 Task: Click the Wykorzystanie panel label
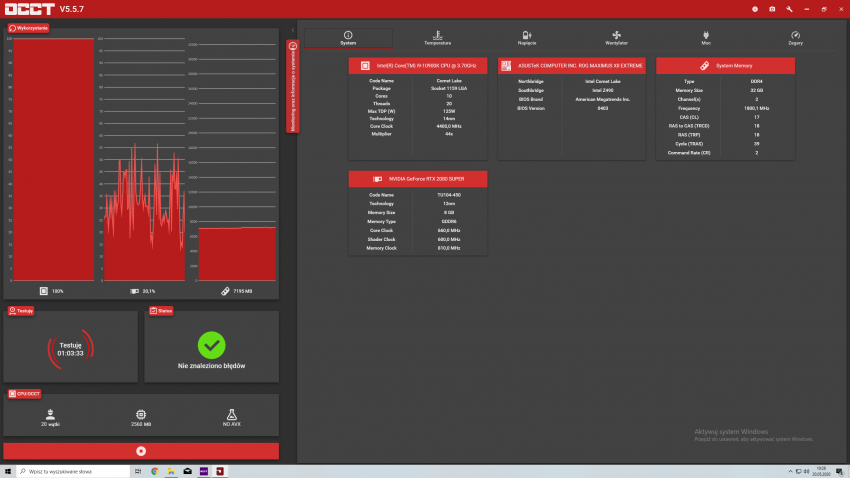tap(28, 28)
